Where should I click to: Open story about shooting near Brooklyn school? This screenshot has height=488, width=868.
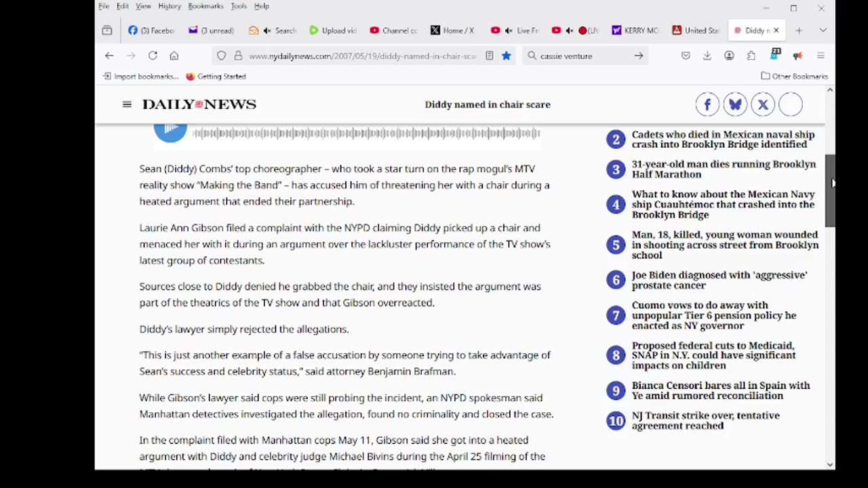[725, 245]
